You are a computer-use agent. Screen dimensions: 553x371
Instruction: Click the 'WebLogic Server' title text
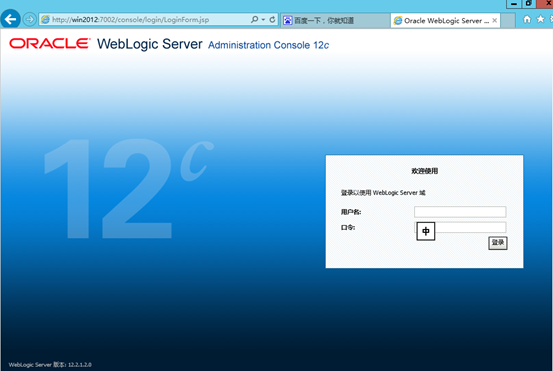point(150,44)
